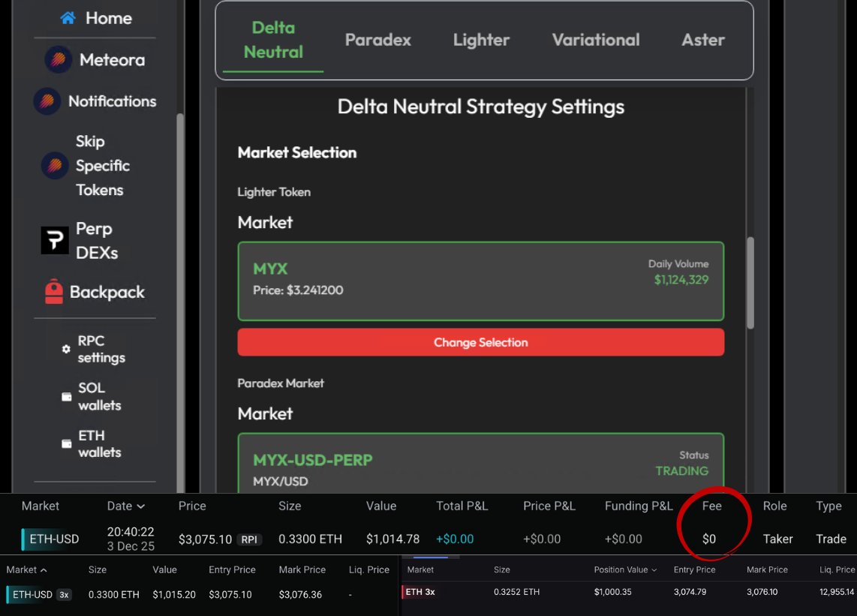Click the SOL wallets wallet icon

click(x=67, y=397)
